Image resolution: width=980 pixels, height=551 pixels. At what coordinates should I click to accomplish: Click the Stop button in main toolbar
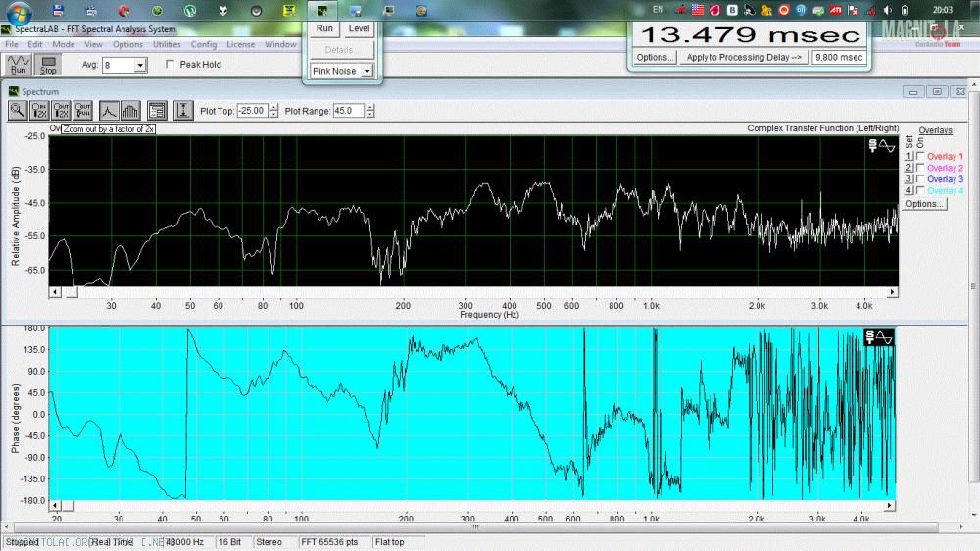[x=48, y=65]
